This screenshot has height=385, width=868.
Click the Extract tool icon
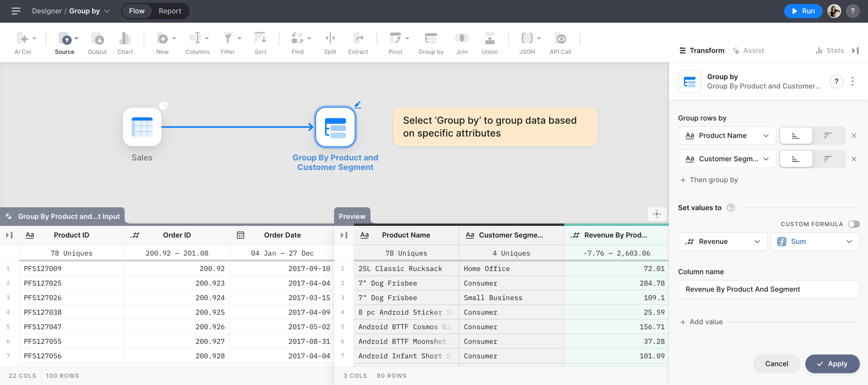[358, 39]
